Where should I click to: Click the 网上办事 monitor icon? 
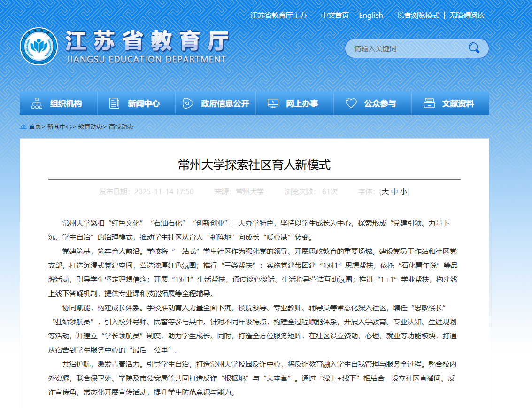[x=273, y=103]
